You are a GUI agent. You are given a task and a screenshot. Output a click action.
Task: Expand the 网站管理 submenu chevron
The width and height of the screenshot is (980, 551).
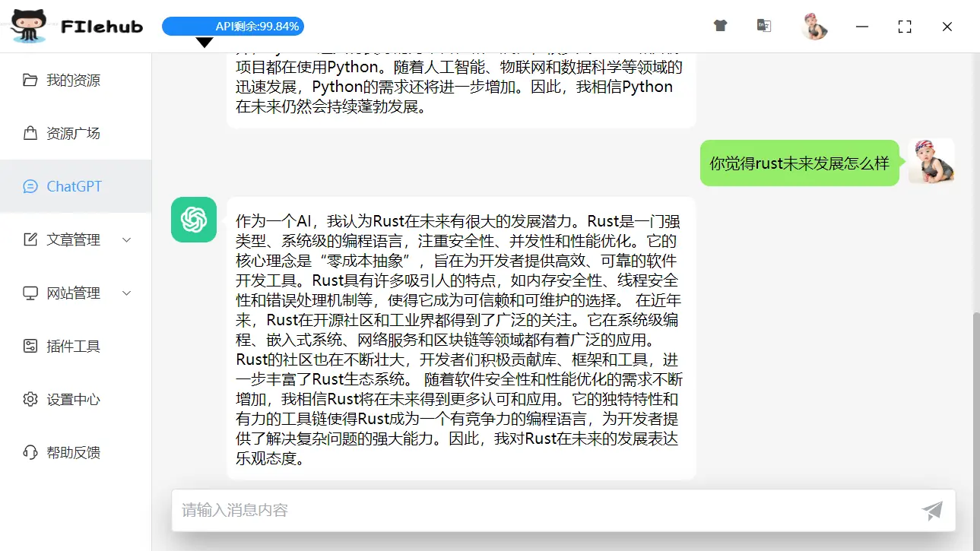[x=127, y=293]
